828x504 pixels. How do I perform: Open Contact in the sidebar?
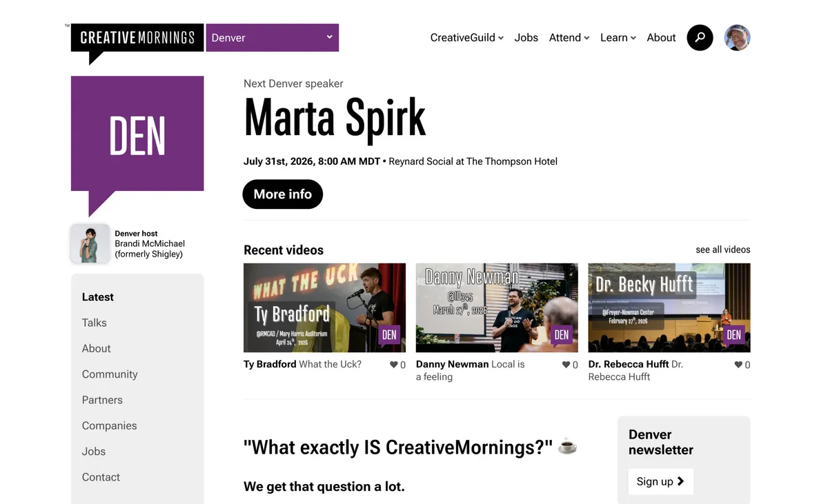(x=101, y=477)
